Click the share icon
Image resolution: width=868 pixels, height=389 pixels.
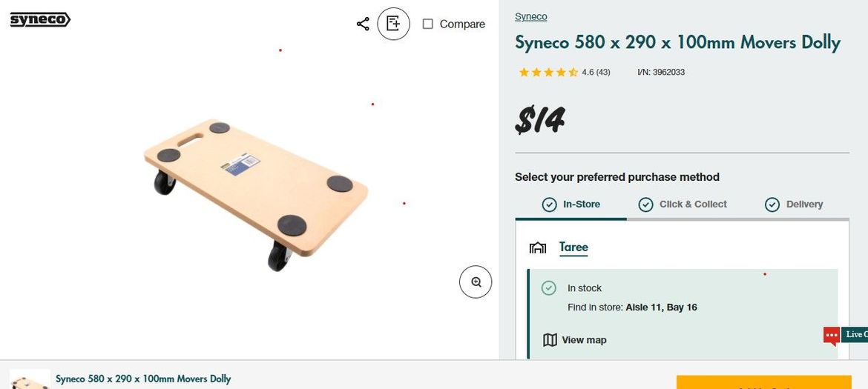coord(363,24)
